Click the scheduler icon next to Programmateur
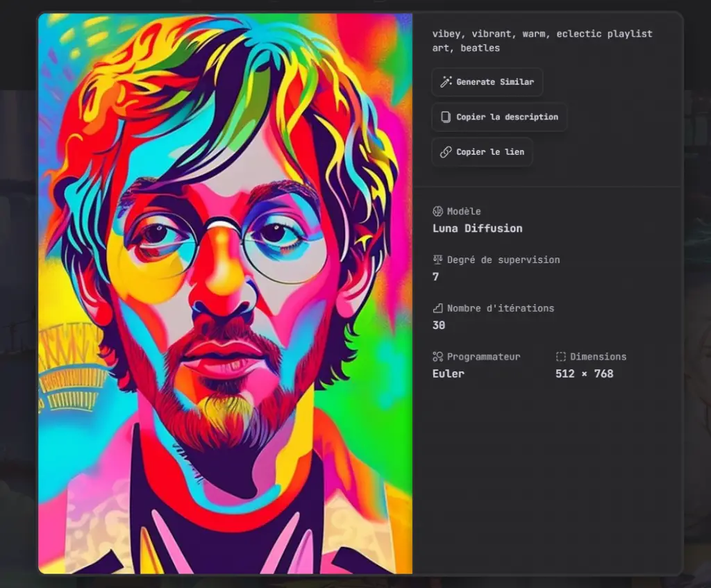711x588 pixels. (437, 357)
